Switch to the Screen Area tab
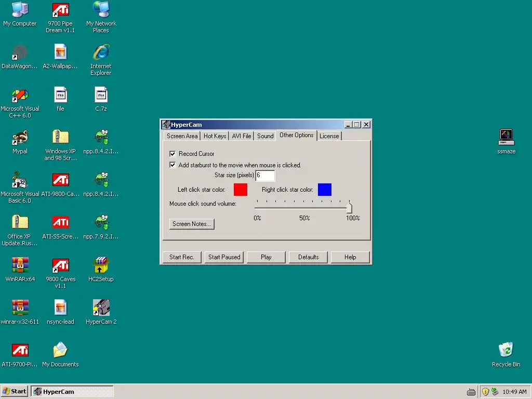 [x=182, y=136]
